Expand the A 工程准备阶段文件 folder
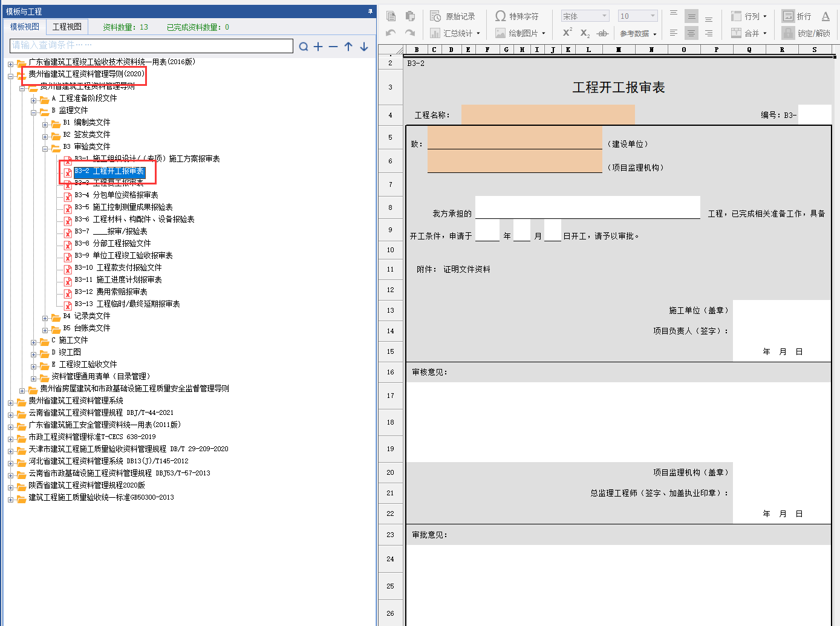 point(33,100)
